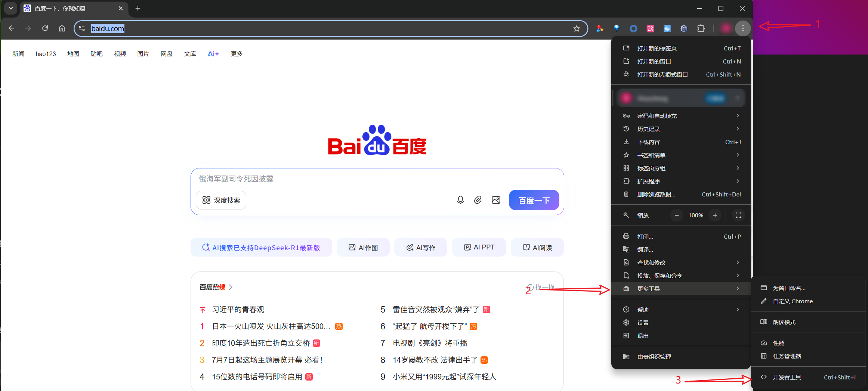Open the hao123 link
Screen dimensions: 868x391
pyautogui.click(x=46, y=54)
